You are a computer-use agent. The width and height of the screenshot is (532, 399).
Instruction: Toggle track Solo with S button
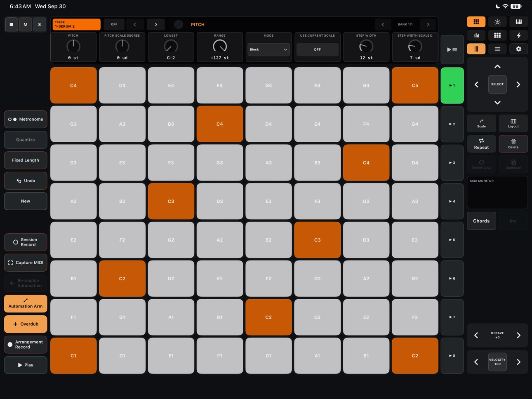tap(40, 25)
